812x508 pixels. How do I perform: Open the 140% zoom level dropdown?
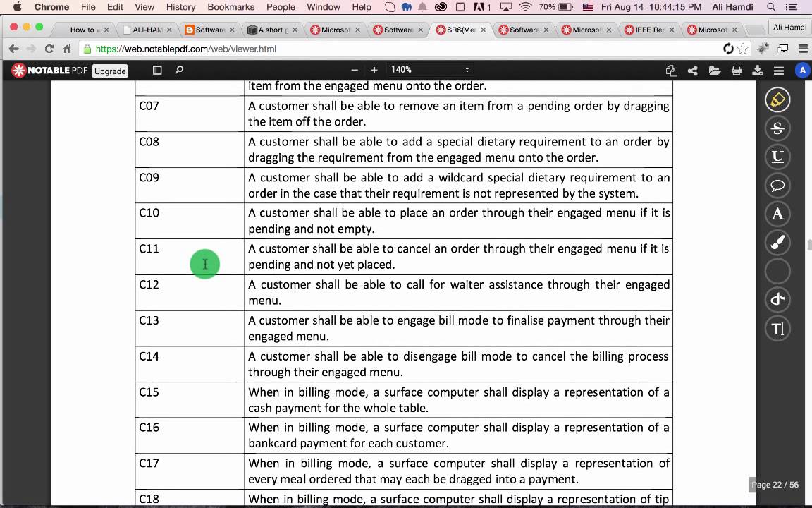pos(430,70)
